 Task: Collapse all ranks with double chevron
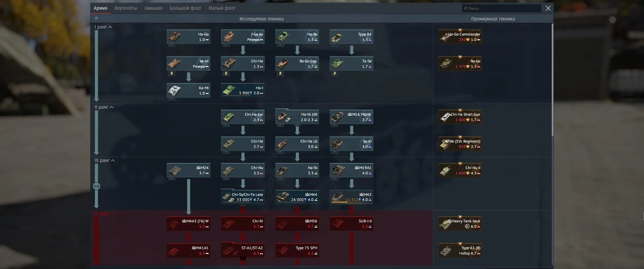click(97, 19)
